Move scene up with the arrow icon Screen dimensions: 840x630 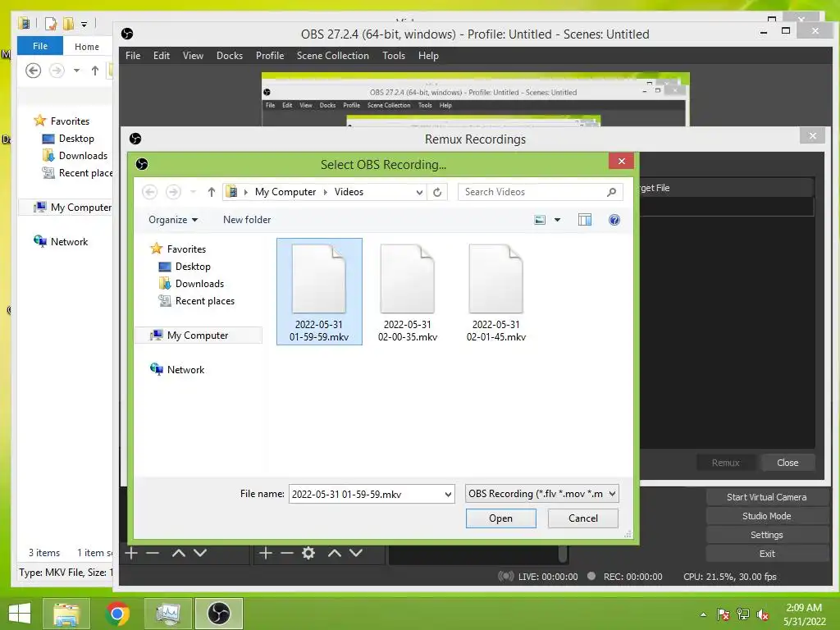click(178, 553)
